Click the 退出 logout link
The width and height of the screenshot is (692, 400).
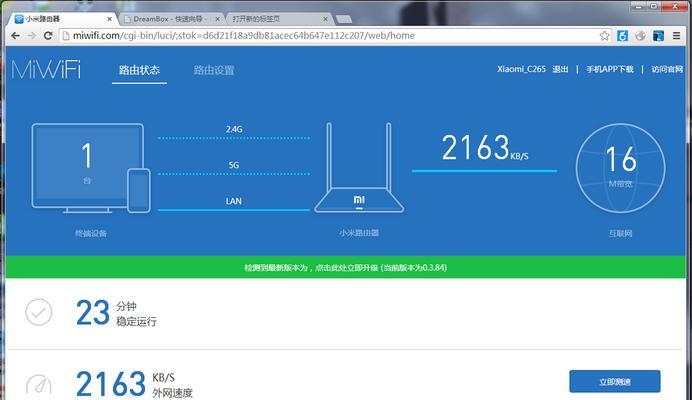pos(560,69)
